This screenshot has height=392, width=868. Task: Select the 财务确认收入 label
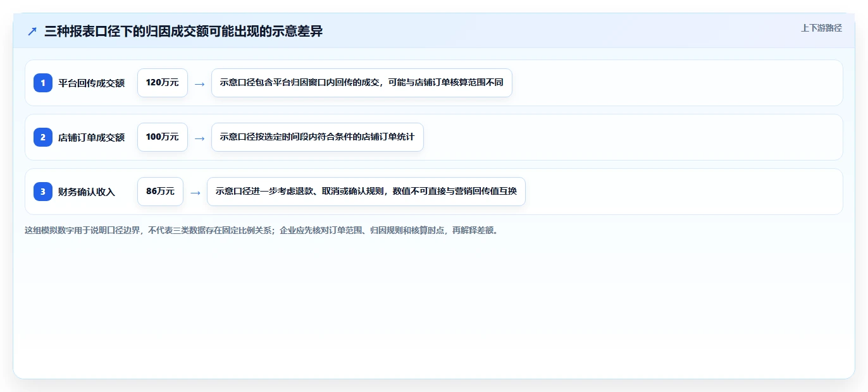click(87, 192)
